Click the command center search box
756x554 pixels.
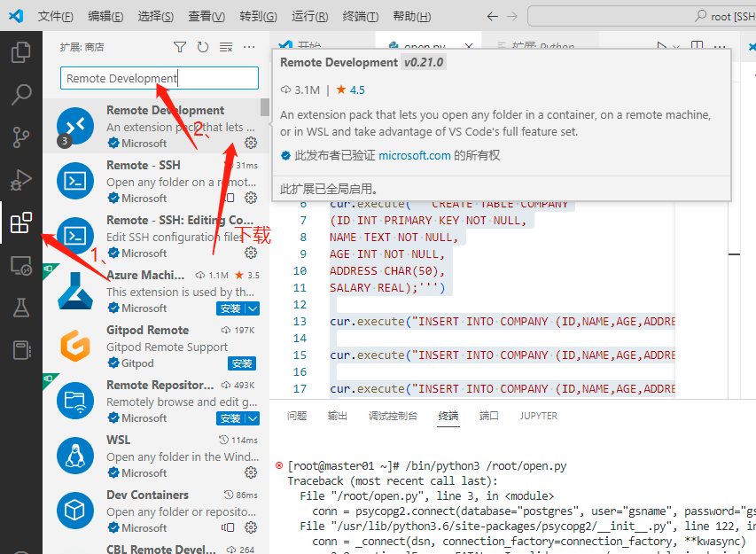coord(642,16)
